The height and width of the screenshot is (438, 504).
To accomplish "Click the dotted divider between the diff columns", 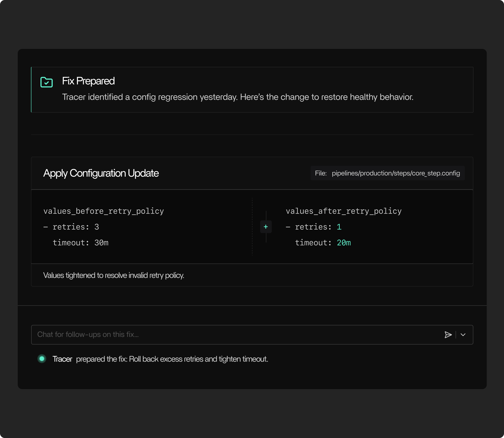I will 252,227.
